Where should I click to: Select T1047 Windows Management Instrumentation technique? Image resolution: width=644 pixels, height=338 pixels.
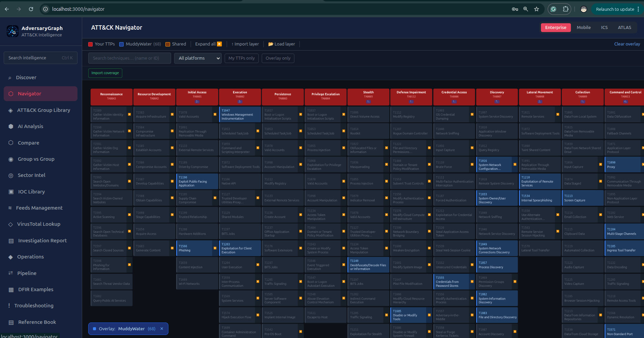click(240, 115)
